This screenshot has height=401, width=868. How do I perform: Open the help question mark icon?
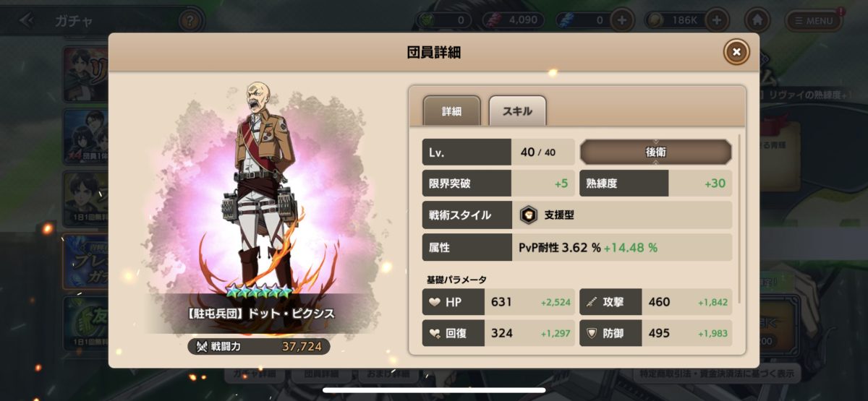tap(190, 20)
